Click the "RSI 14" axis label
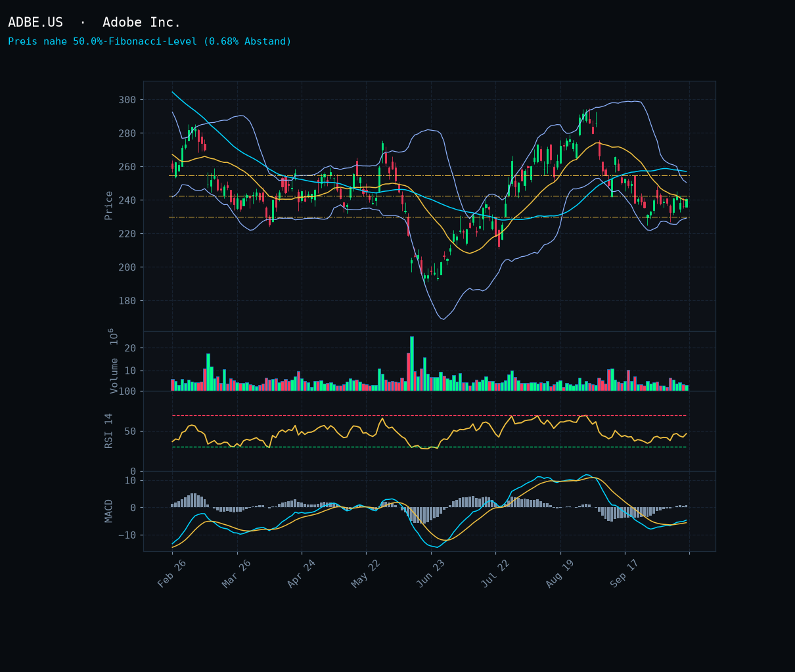Viewport: 795px width, 672px height. pos(109,431)
